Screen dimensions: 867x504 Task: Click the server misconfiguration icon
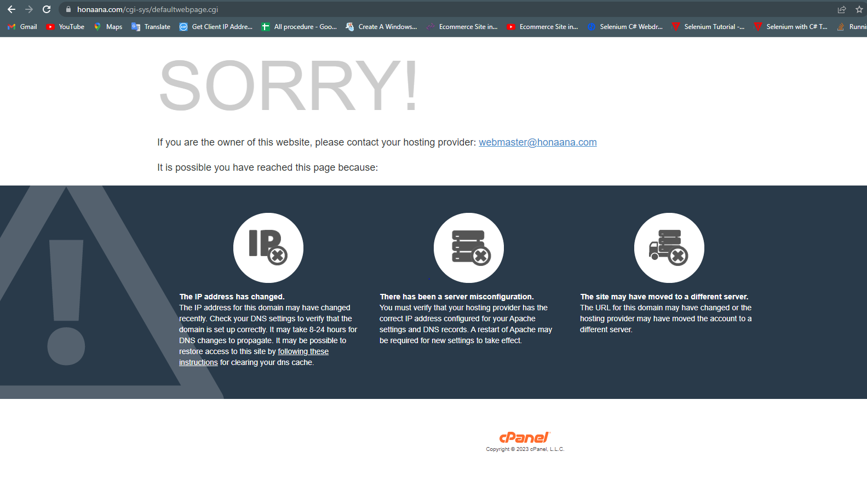click(469, 247)
